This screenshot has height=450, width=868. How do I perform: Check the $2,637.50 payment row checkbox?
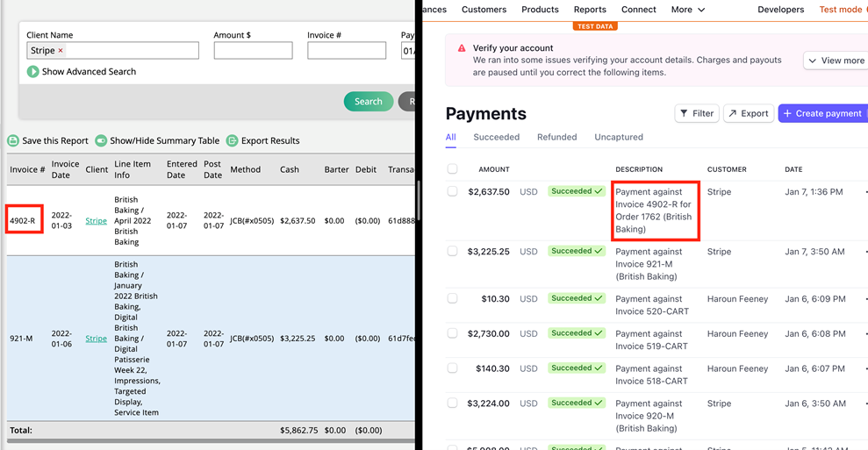point(452,191)
